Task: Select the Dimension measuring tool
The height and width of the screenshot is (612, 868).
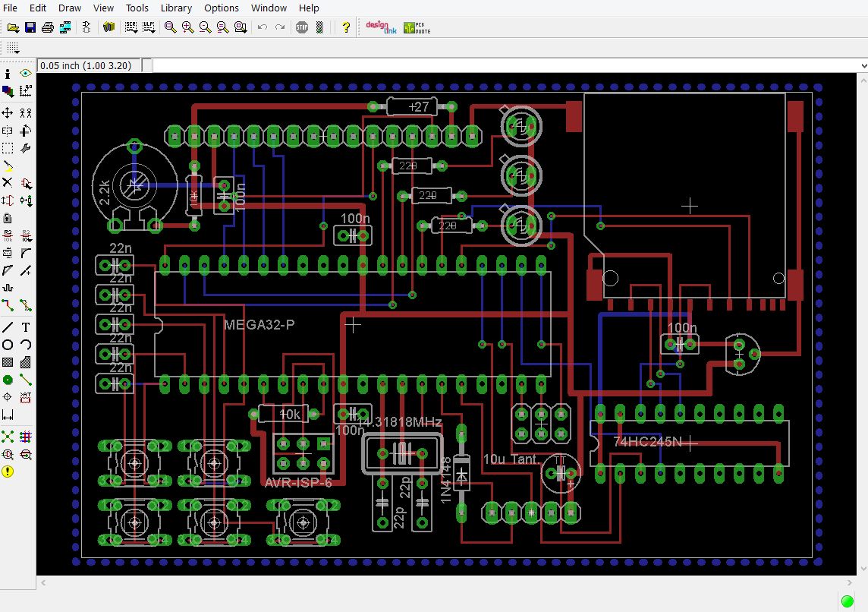Action: [7, 415]
